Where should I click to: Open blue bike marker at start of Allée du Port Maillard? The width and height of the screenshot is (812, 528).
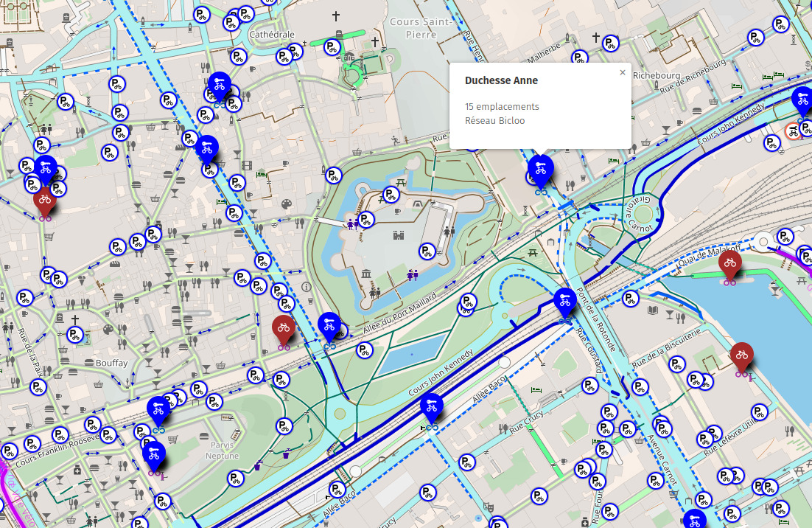click(329, 327)
